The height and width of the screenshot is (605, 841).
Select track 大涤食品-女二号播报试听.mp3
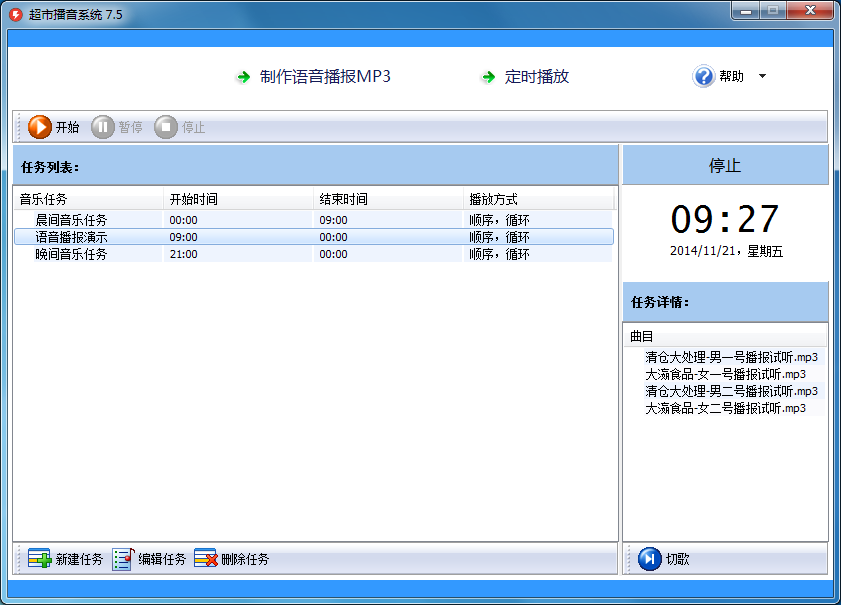pyautogui.click(x=725, y=409)
